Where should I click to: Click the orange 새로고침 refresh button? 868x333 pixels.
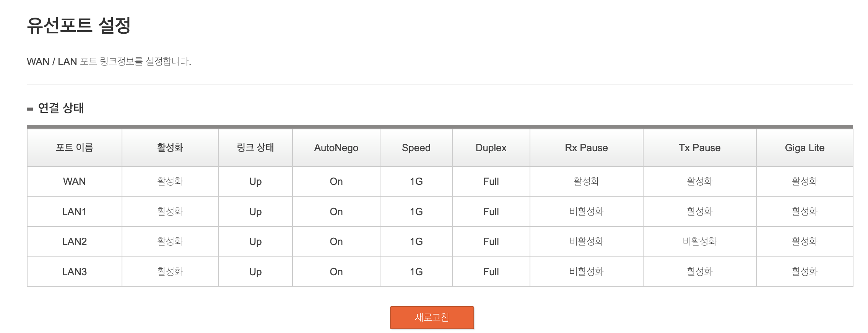point(432,317)
